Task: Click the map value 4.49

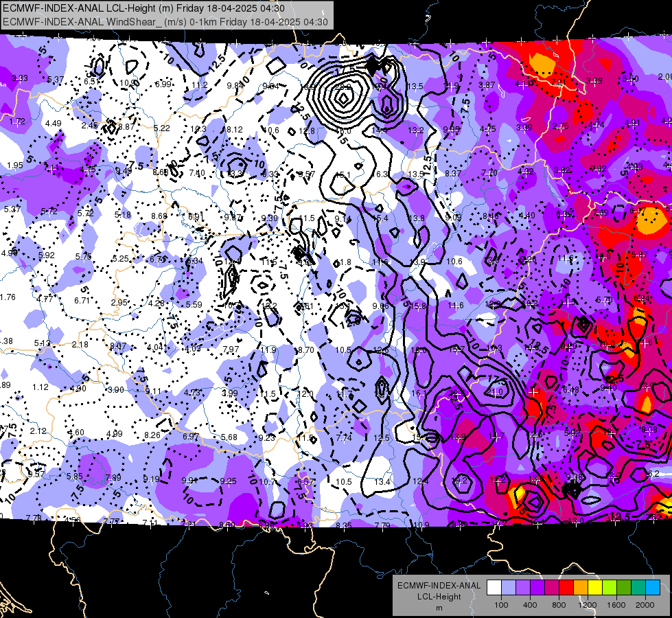Action: tap(53, 124)
